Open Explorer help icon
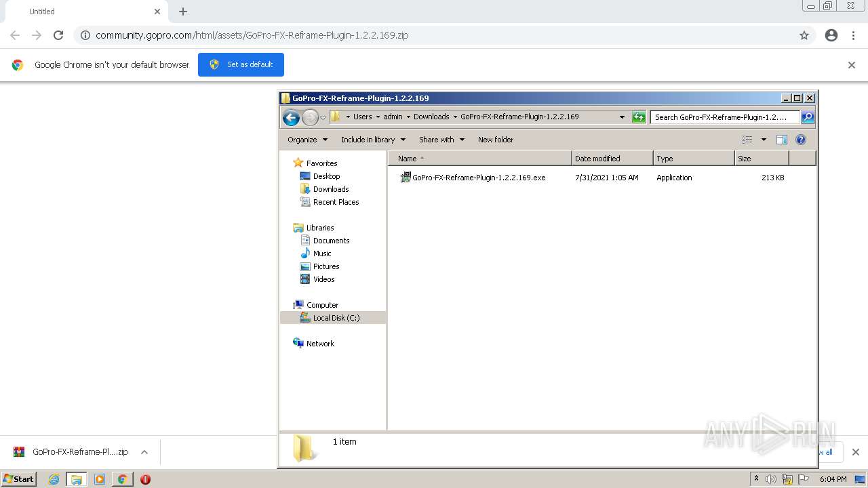Image resolution: width=868 pixels, height=488 pixels. (801, 140)
